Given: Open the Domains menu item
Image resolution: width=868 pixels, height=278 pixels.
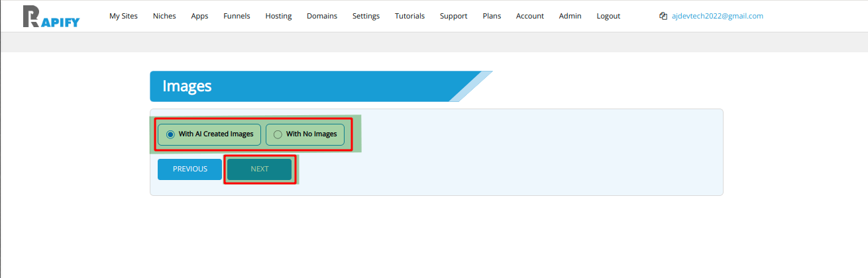Looking at the screenshot, I should [322, 16].
